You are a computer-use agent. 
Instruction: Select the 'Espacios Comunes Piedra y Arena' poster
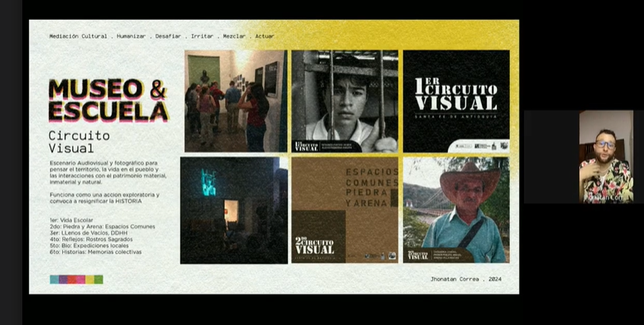click(x=344, y=210)
